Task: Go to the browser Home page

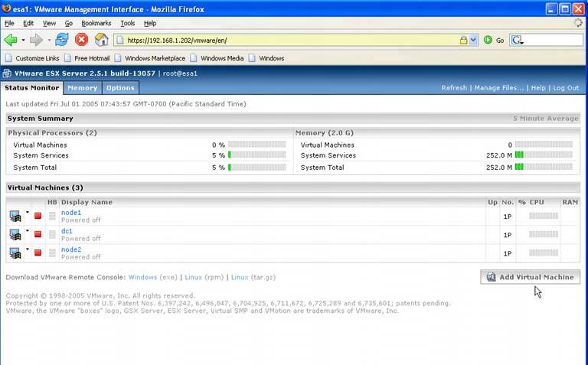Action: click(x=101, y=40)
